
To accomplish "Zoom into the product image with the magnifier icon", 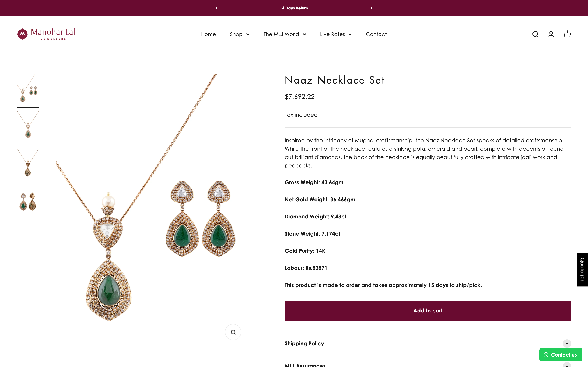I will pyautogui.click(x=233, y=332).
